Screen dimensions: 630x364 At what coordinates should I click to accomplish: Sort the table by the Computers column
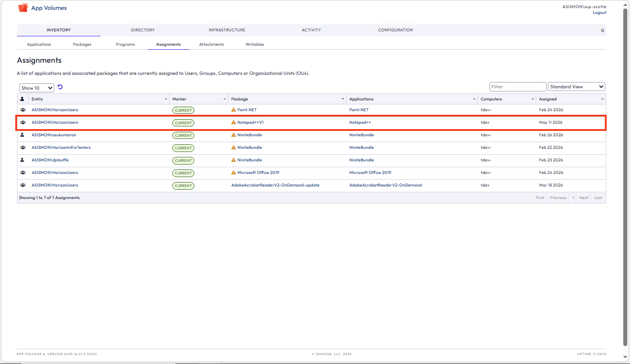(x=507, y=99)
